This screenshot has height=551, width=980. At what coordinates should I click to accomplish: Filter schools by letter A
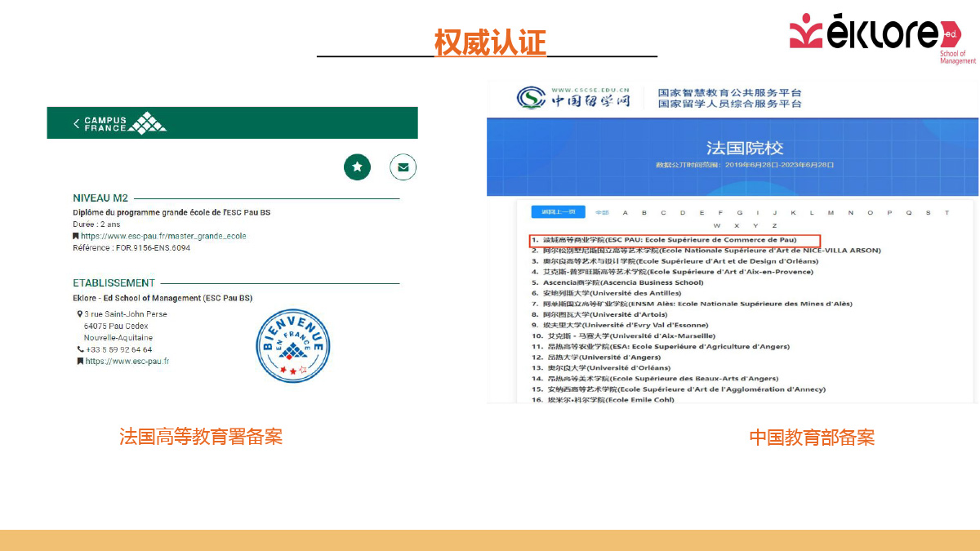coord(626,212)
